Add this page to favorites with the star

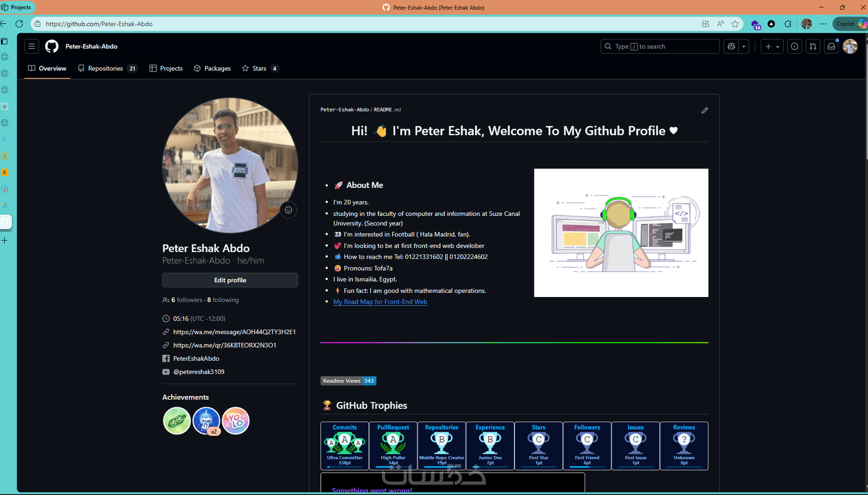tap(735, 24)
